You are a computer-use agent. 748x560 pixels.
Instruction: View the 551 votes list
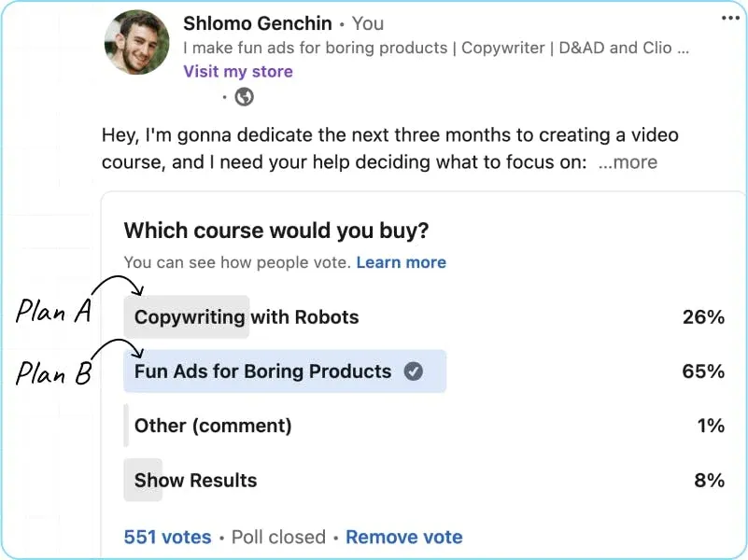click(167, 538)
